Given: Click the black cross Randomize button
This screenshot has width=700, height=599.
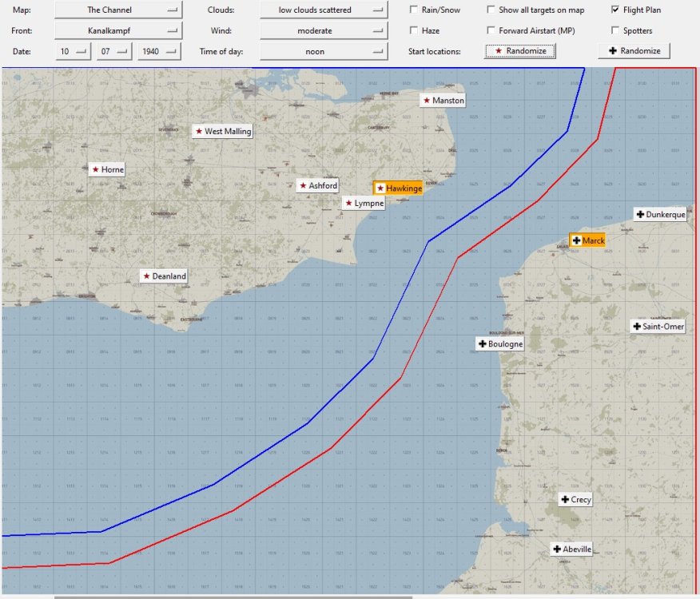Looking at the screenshot, I should pyautogui.click(x=634, y=50).
